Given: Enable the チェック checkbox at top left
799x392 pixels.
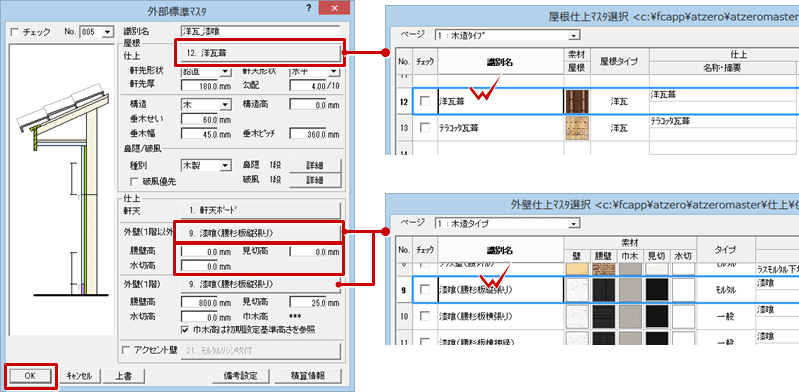Looking at the screenshot, I should point(14,32).
